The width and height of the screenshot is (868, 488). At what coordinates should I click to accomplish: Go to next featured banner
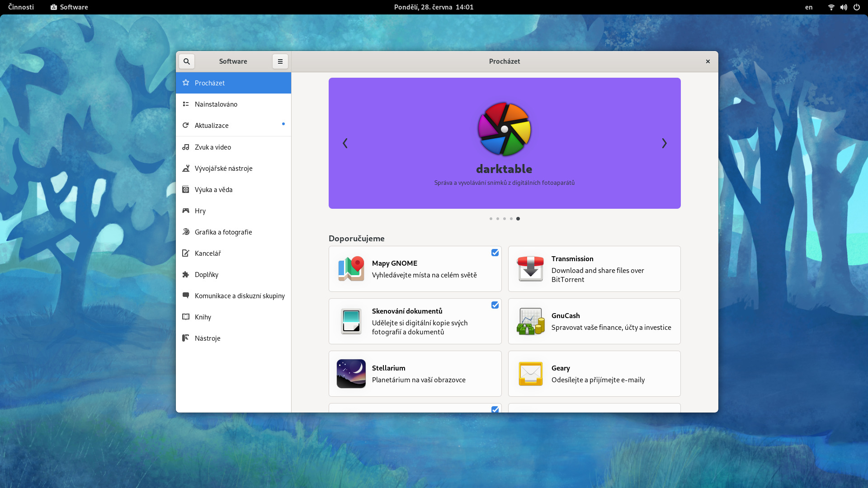pos(664,143)
